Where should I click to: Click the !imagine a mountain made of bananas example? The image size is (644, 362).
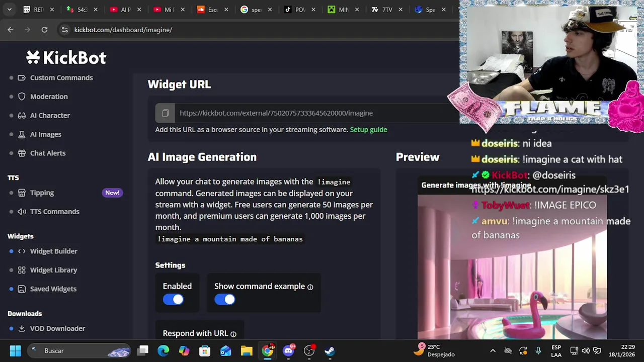tap(230, 239)
